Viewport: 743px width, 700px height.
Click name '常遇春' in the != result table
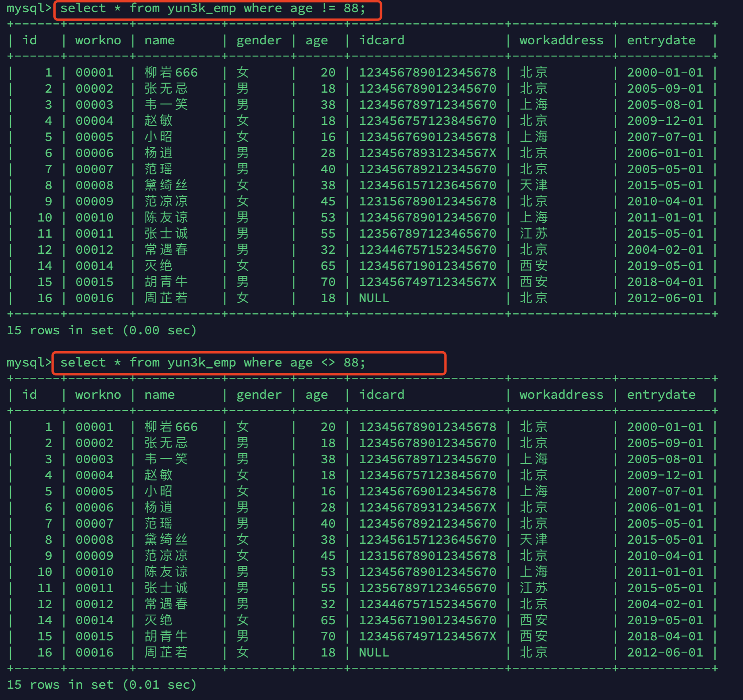tap(166, 250)
